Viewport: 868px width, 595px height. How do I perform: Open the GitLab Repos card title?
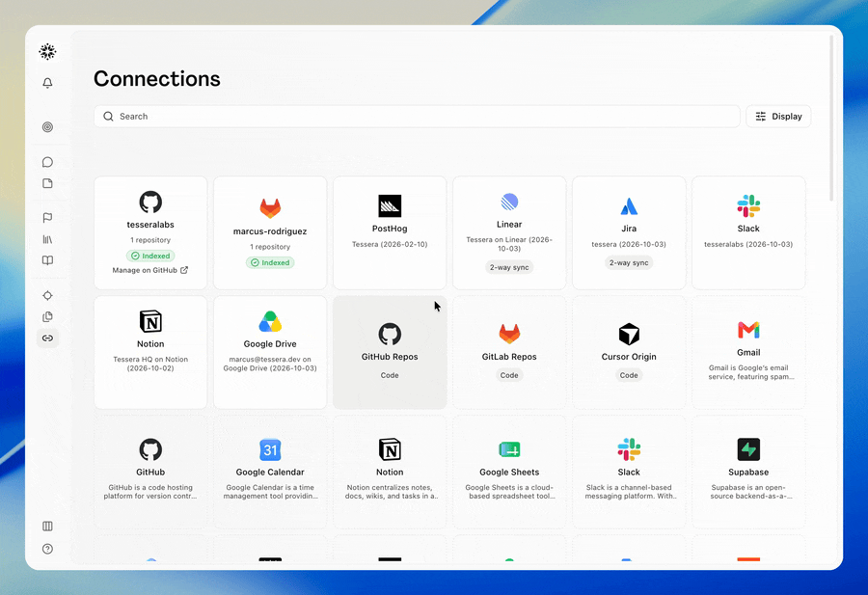pyautogui.click(x=509, y=357)
